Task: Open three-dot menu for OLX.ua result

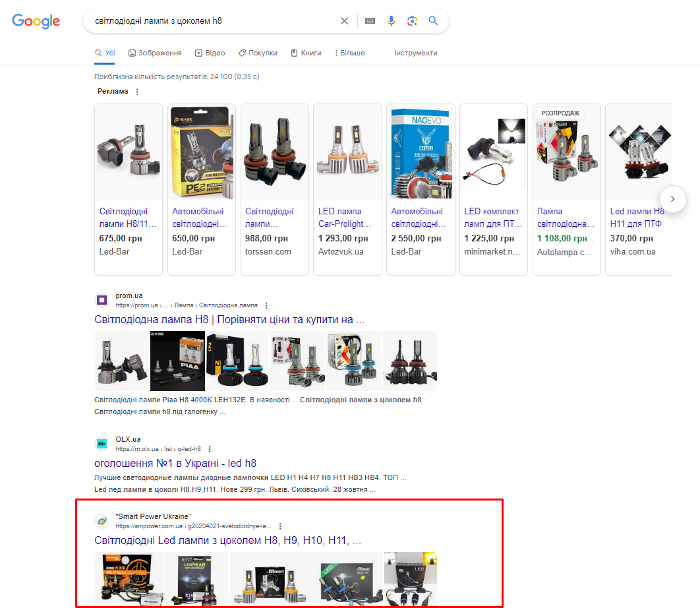Action: [x=210, y=450]
